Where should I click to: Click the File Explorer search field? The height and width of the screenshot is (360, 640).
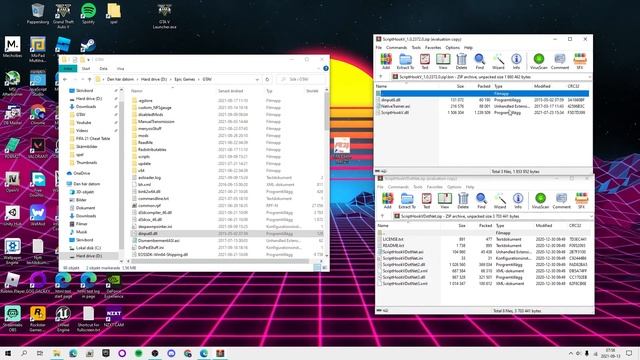coord(301,79)
